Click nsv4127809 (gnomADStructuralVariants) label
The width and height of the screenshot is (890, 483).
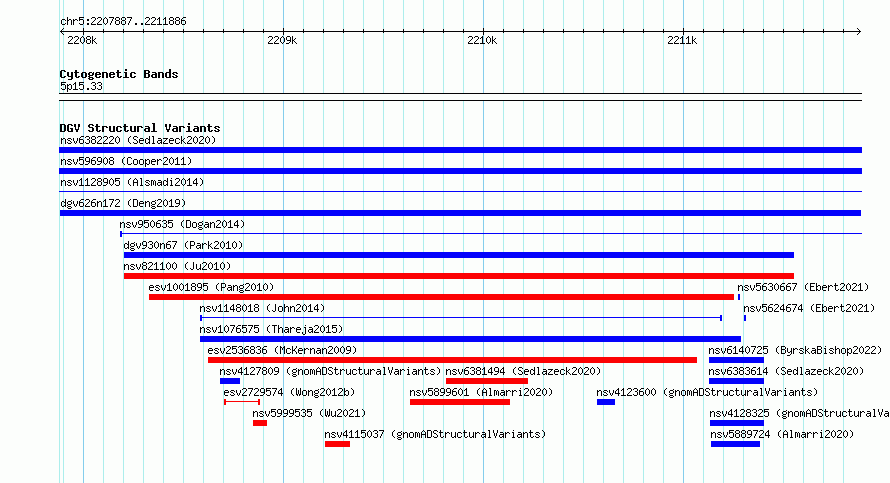(x=330, y=371)
